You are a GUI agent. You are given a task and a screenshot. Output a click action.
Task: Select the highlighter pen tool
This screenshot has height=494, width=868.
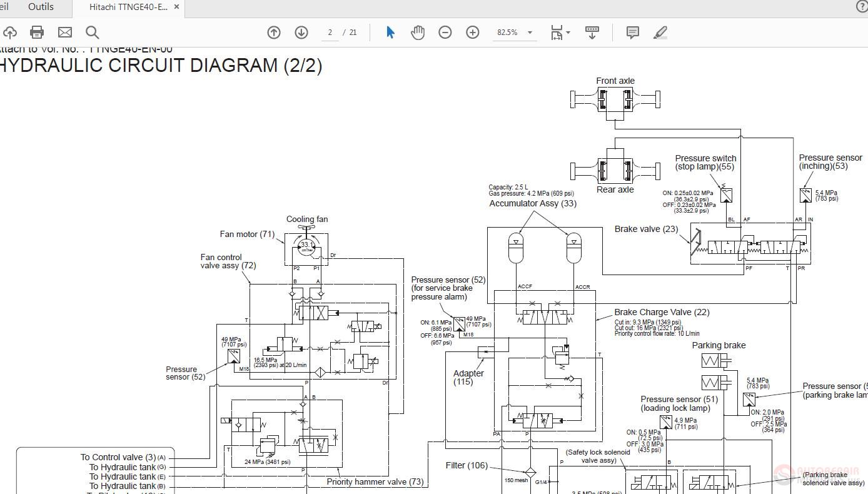pos(660,33)
